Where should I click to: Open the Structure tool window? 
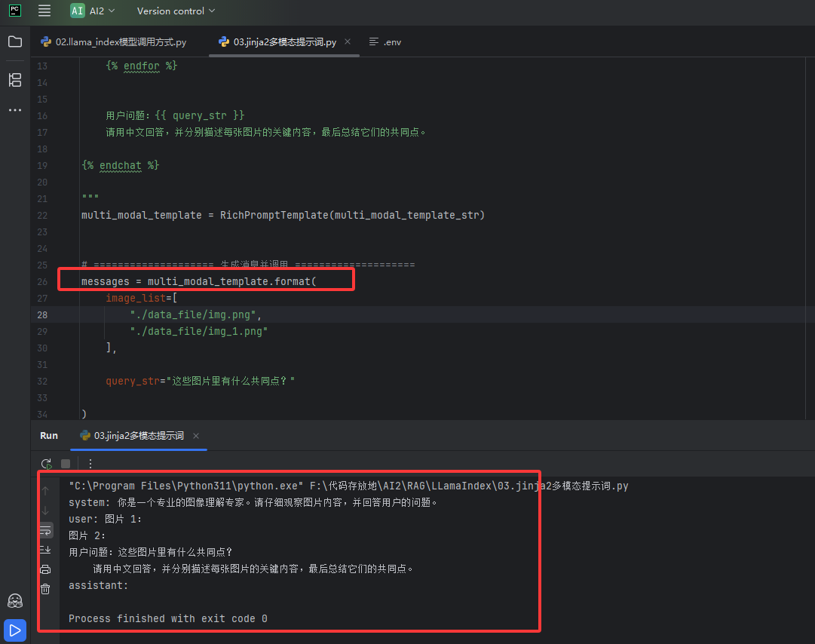(15, 79)
